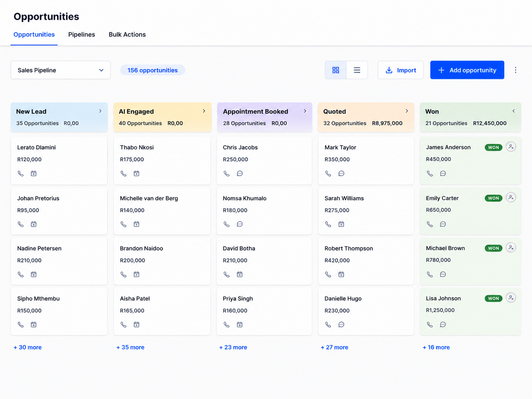Open chat icon on Danielle Hugo card

point(341,324)
